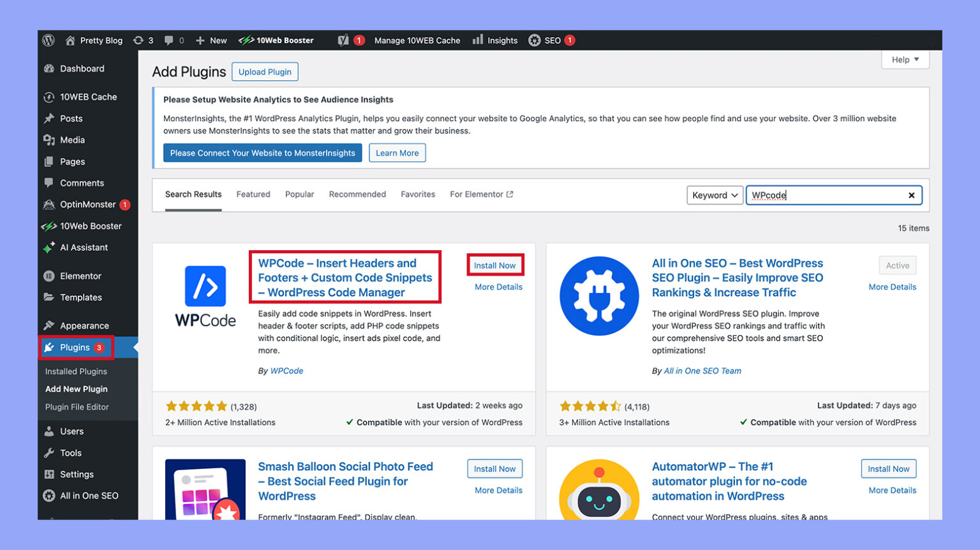
Task: Expand the Help panel dropdown
Action: (x=905, y=60)
